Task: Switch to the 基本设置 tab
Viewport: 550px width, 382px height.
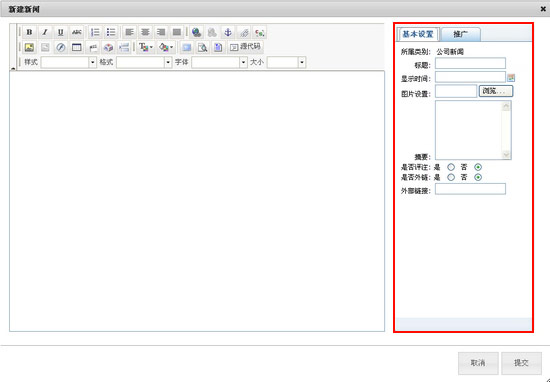Action: click(418, 34)
